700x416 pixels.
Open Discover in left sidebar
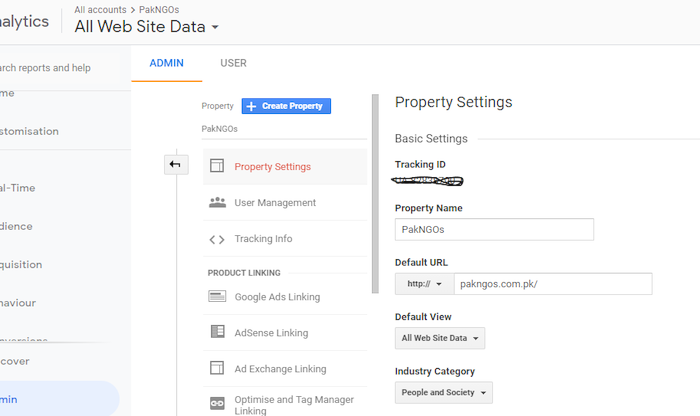click(15, 361)
